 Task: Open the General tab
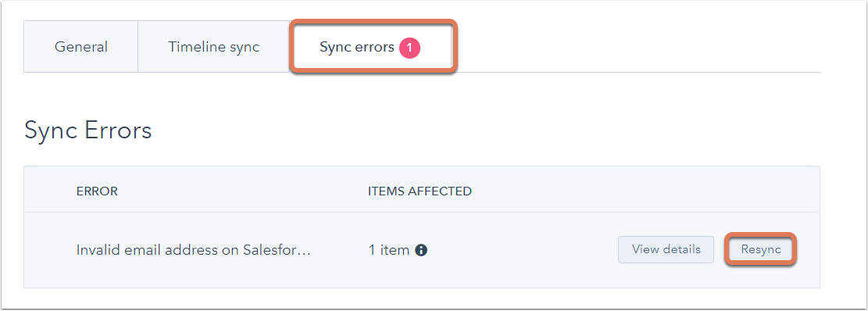[80, 47]
